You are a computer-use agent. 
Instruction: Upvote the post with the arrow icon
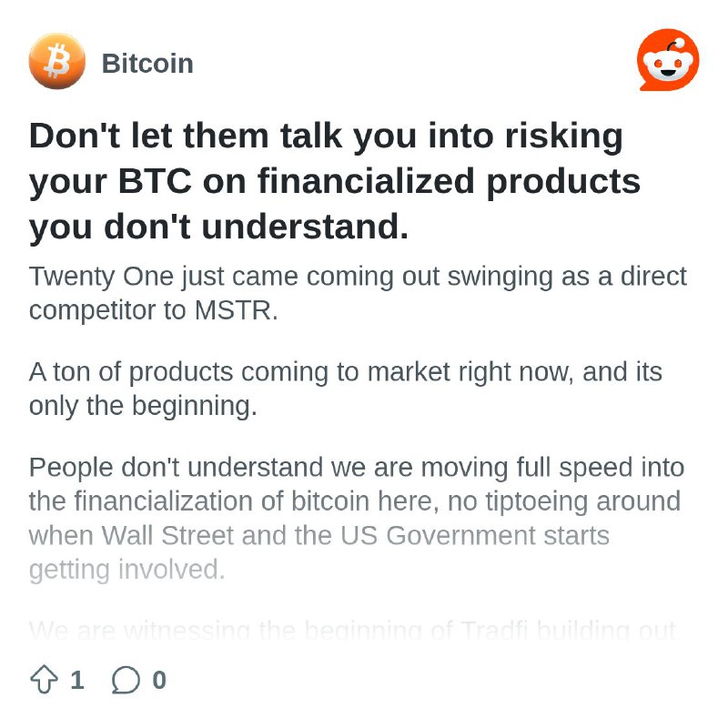44,680
